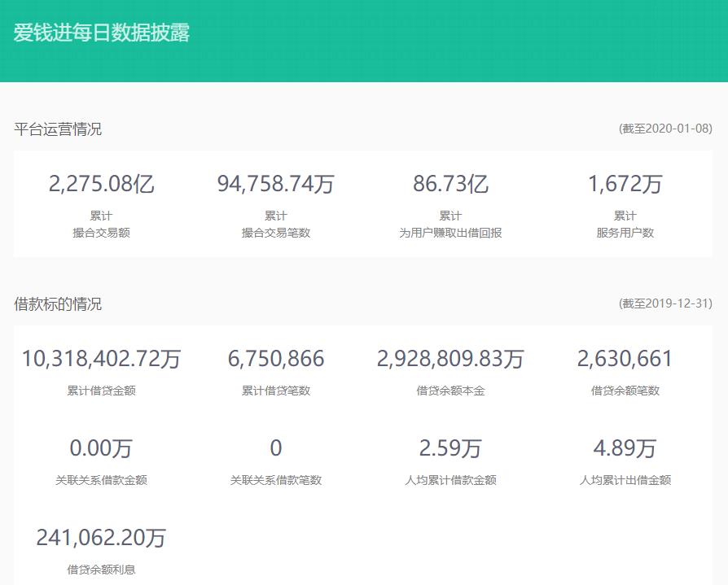728x585 pixels.
Task: Click the 累计借贷金额 label
Action: coord(101,391)
